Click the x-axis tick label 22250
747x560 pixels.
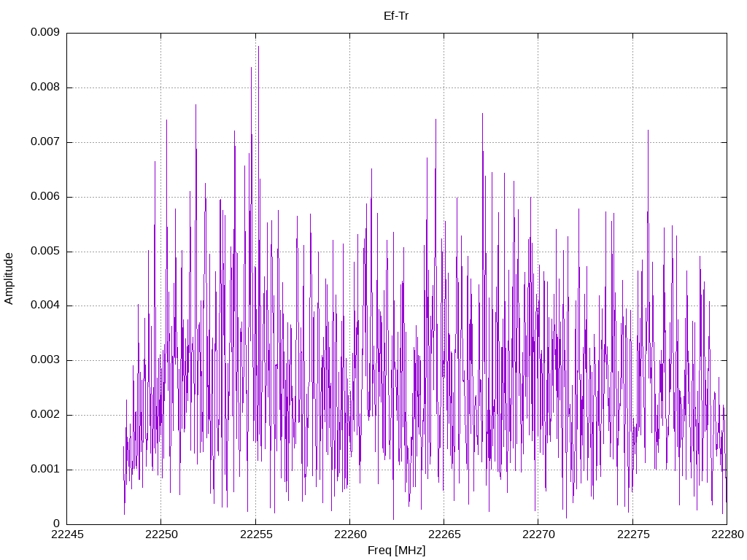point(161,534)
